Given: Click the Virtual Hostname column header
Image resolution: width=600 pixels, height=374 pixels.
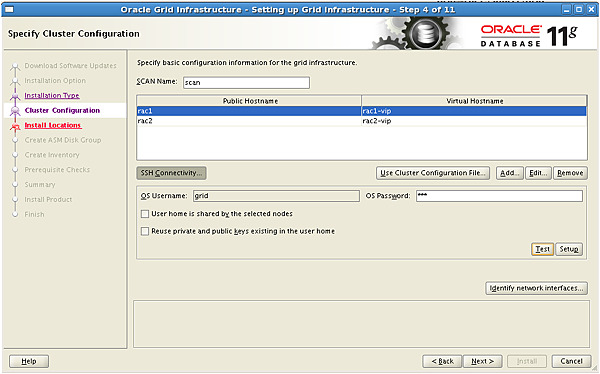Looking at the screenshot, I should click(474, 101).
